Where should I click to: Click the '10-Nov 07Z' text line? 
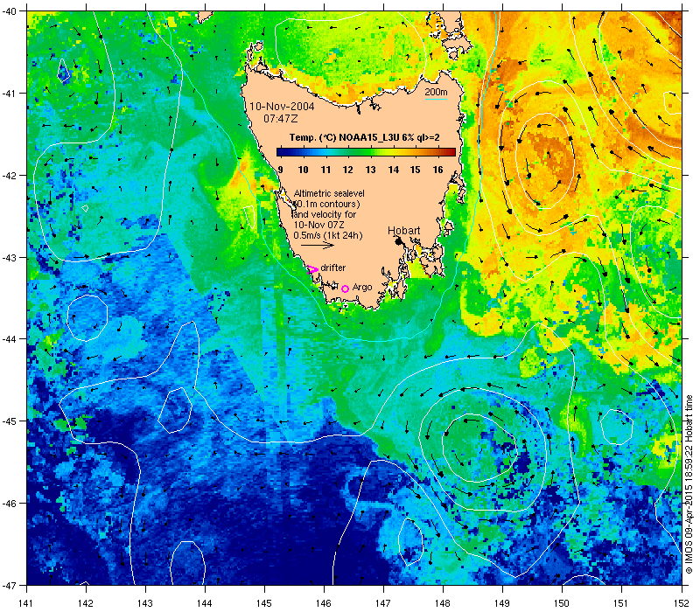coord(318,225)
